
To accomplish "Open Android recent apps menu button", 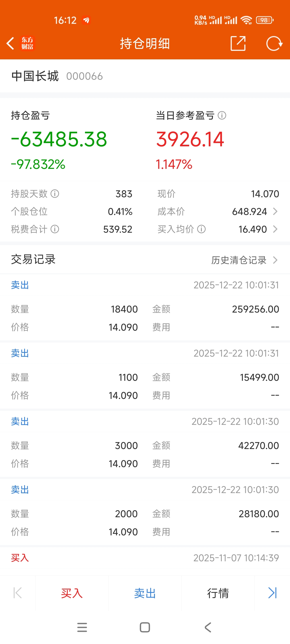I will (82, 627).
